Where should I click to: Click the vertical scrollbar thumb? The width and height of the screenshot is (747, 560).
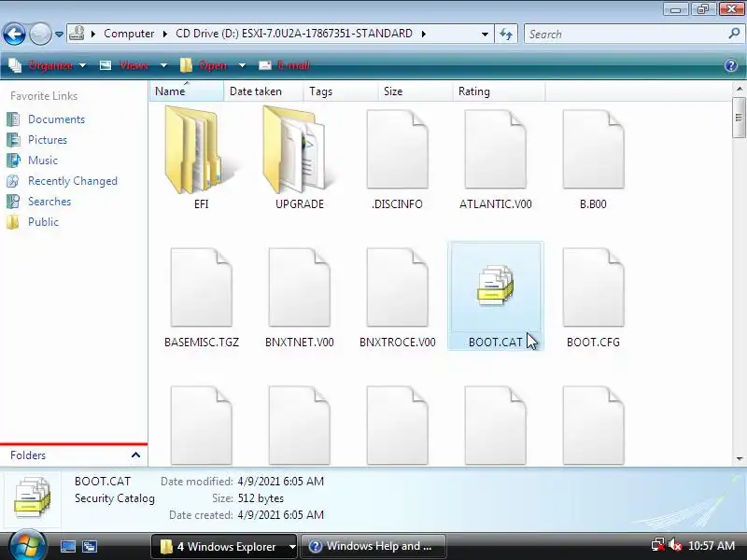tap(739, 118)
